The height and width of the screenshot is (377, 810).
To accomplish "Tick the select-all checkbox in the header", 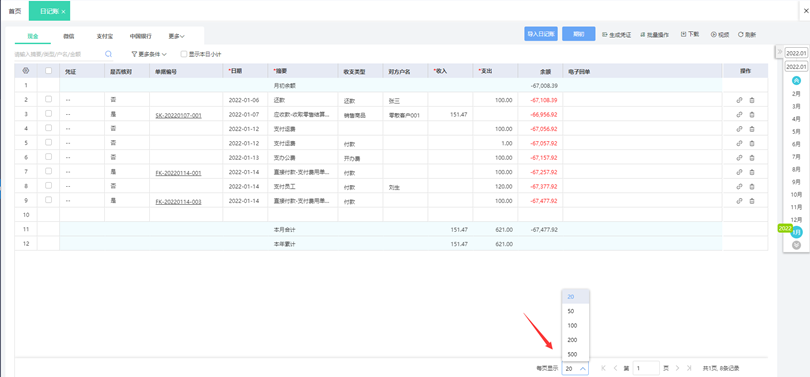I will 49,71.
